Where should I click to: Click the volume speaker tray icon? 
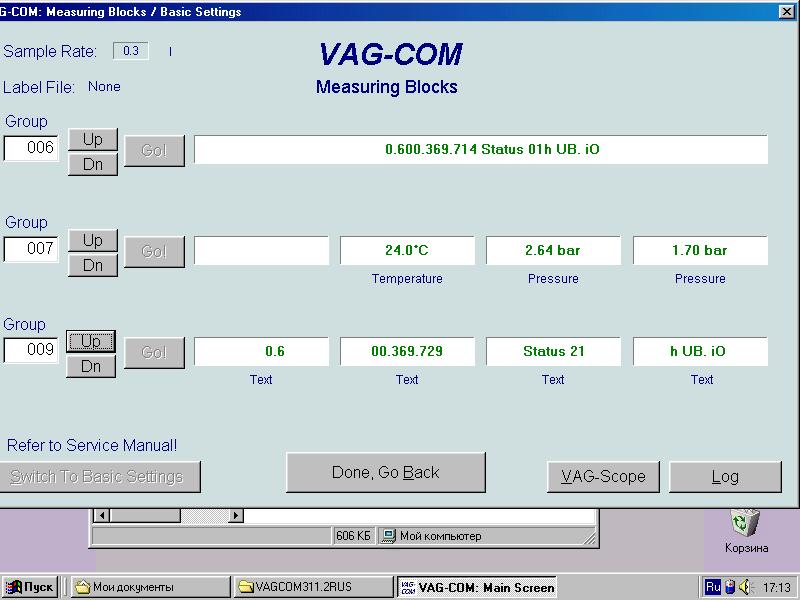tap(744, 587)
